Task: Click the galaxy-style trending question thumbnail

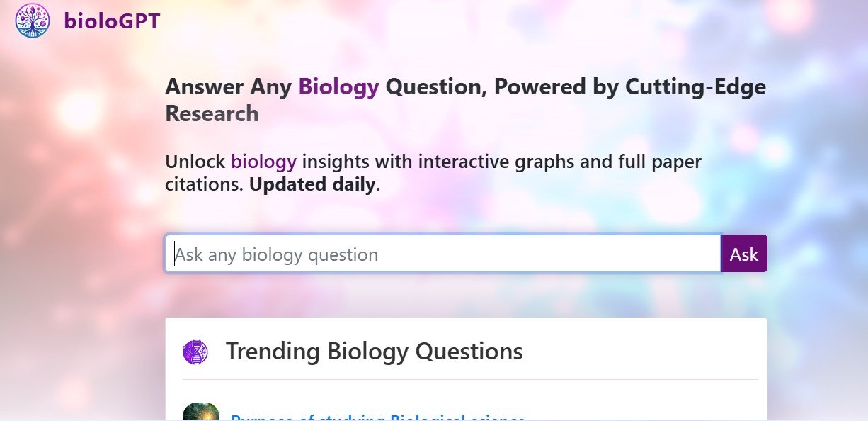Action: coord(202,411)
